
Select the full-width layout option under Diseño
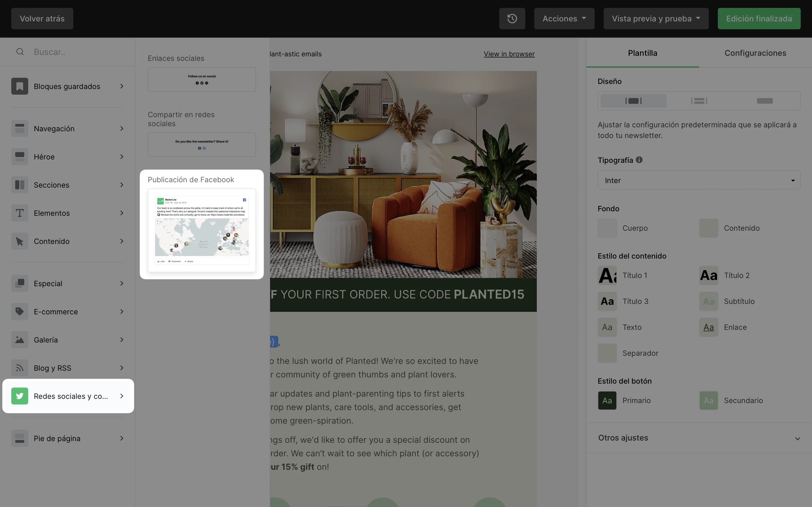pyautogui.click(x=764, y=101)
